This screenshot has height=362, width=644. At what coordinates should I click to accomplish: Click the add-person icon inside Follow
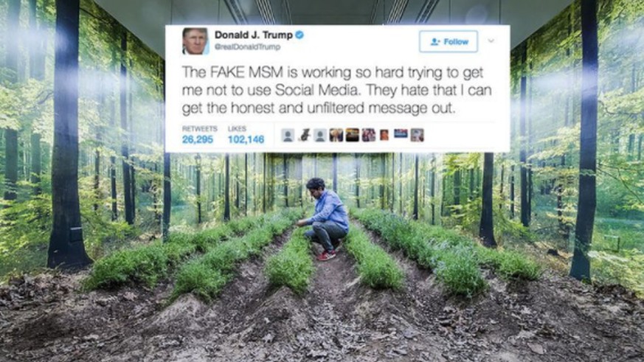click(435, 42)
